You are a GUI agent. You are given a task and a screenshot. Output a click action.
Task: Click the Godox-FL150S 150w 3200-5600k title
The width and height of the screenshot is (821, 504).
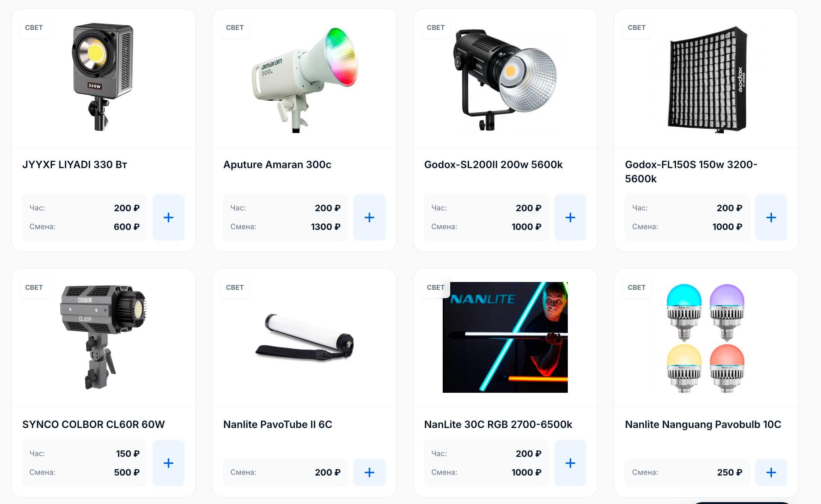point(691,171)
